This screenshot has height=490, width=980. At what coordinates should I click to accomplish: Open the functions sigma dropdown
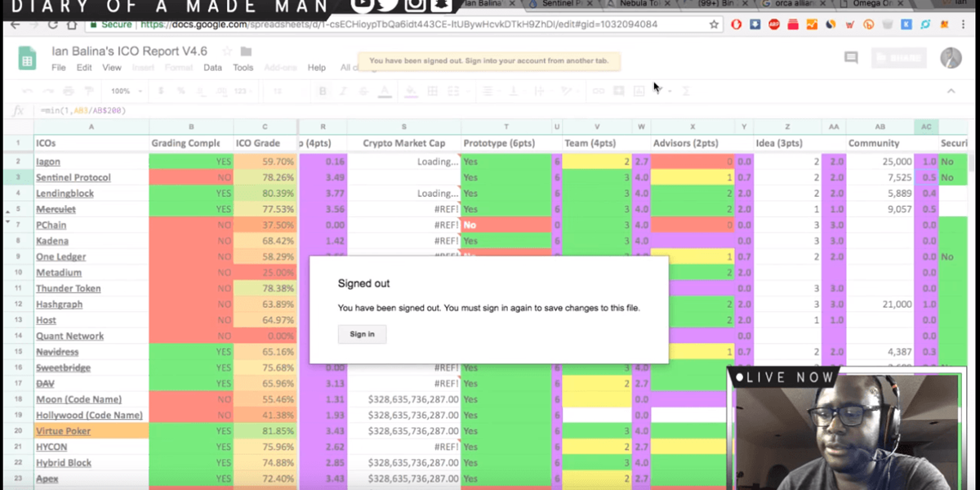pyautogui.click(x=685, y=91)
